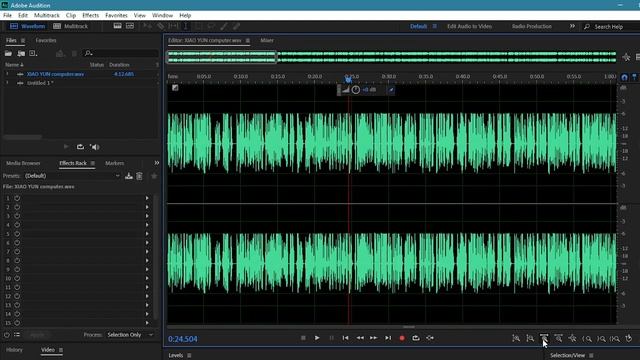Toggle power for effect slot 1
This screenshot has height=360, width=640.
pos(17,198)
